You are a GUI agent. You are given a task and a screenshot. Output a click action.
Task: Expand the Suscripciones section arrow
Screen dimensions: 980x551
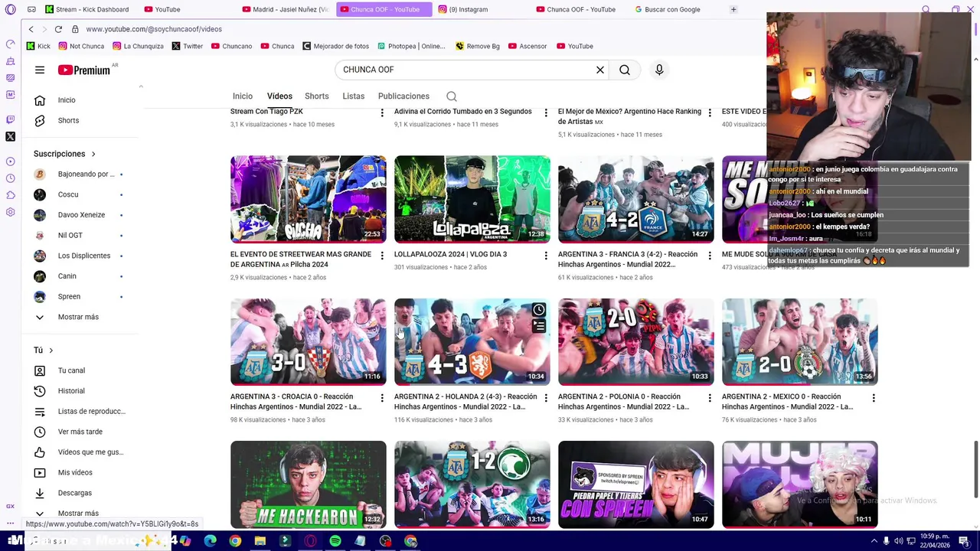point(93,154)
